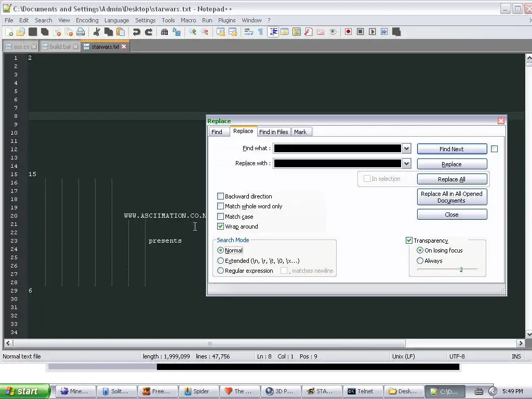Viewport: 532px width, 399px height.
Task: Expand the Find what dropdown arrow
Action: click(406, 148)
